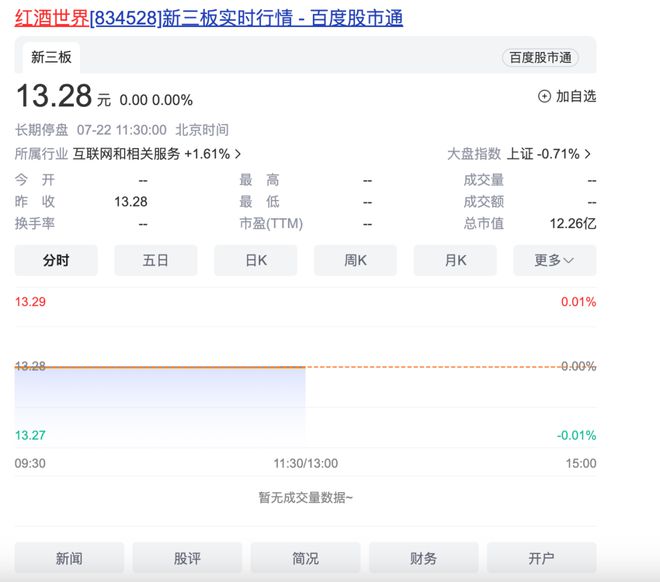Screen dimensions: 660x582
Task: Click the 0.01% red percent label
Action: click(x=578, y=302)
